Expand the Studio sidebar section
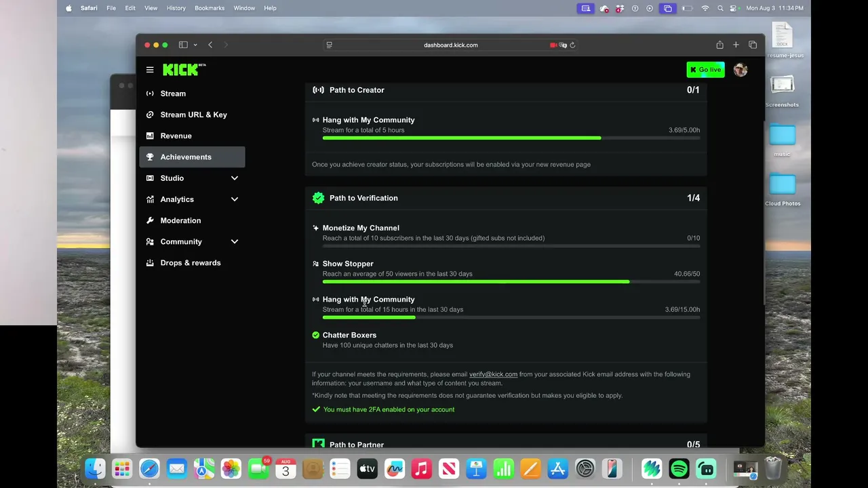The width and height of the screenshot is (868, 488). coord(235,178)
